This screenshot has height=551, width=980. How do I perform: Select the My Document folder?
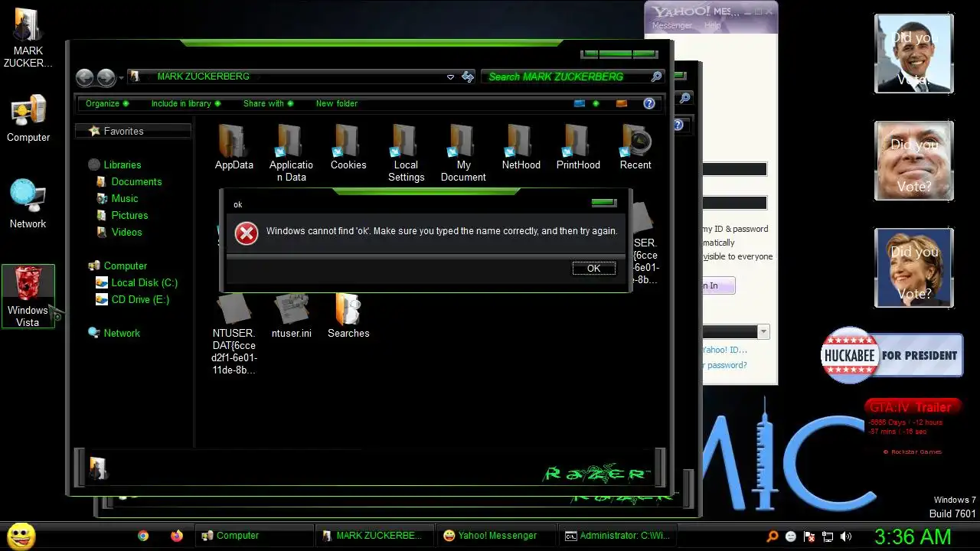[x=463, y=153]
